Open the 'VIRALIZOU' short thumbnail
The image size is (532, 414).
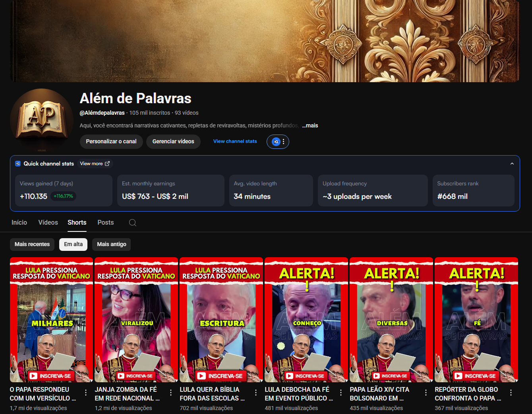point(136,320)
